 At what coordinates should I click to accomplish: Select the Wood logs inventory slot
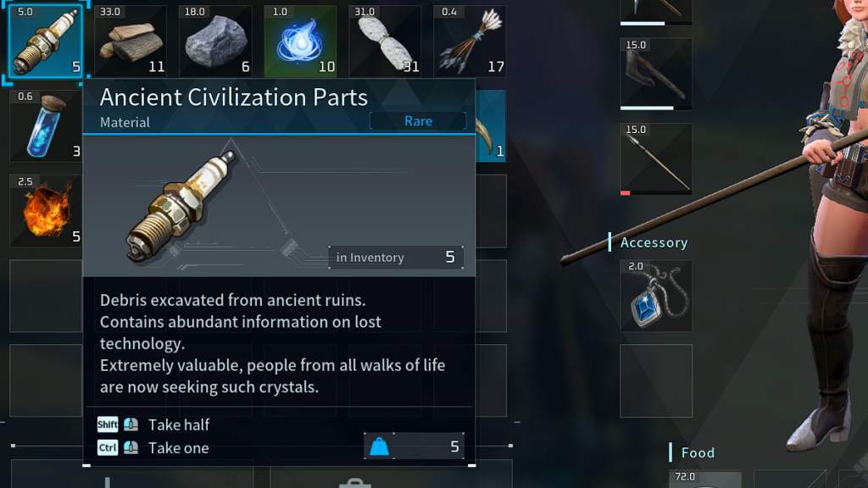pyautogui.click(x=131, y=41)
